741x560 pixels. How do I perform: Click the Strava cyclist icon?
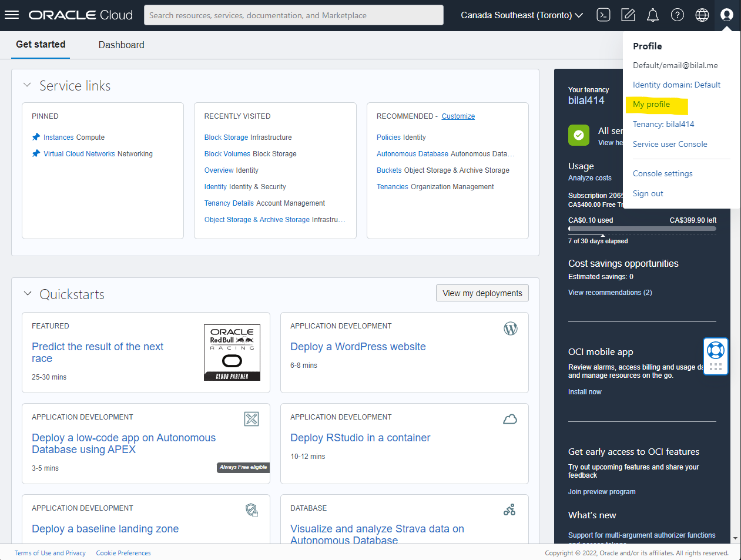click(x=509, y=509)
